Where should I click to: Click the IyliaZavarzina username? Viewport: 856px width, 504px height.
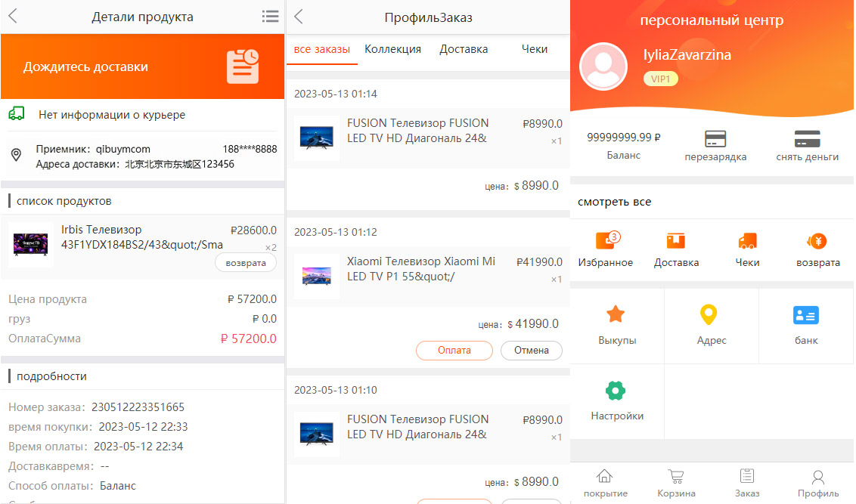pos(687,54)
